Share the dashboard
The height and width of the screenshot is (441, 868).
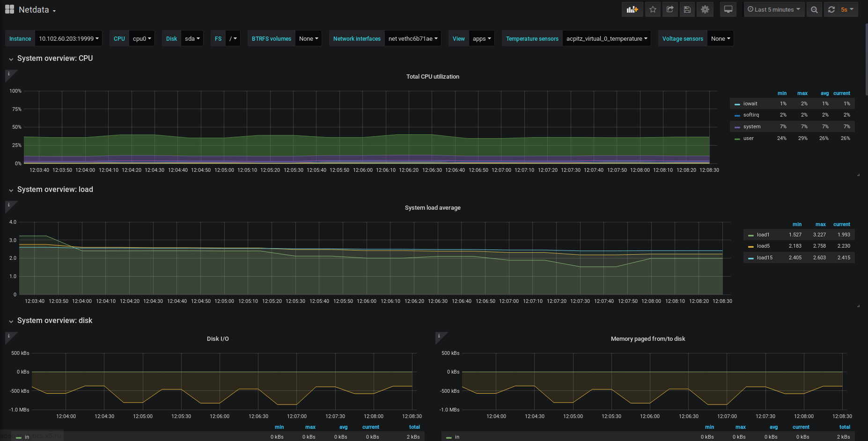(x=670, y=9)
